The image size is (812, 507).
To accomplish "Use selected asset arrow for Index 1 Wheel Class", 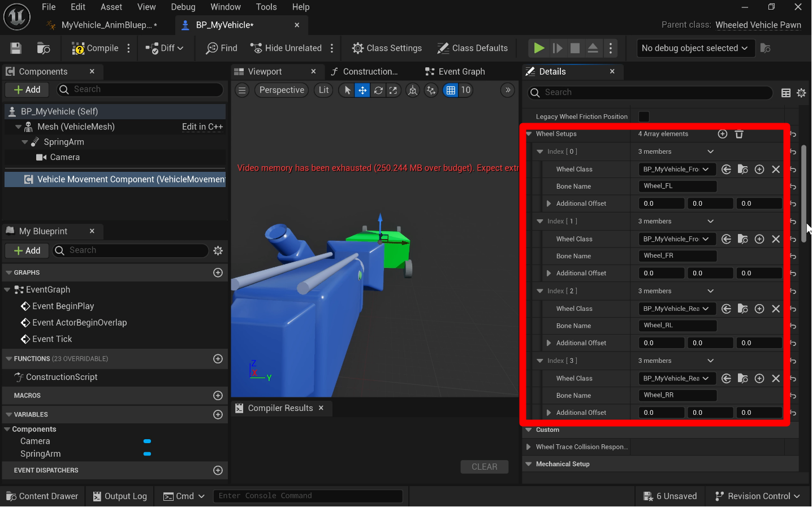I will 727,239.
